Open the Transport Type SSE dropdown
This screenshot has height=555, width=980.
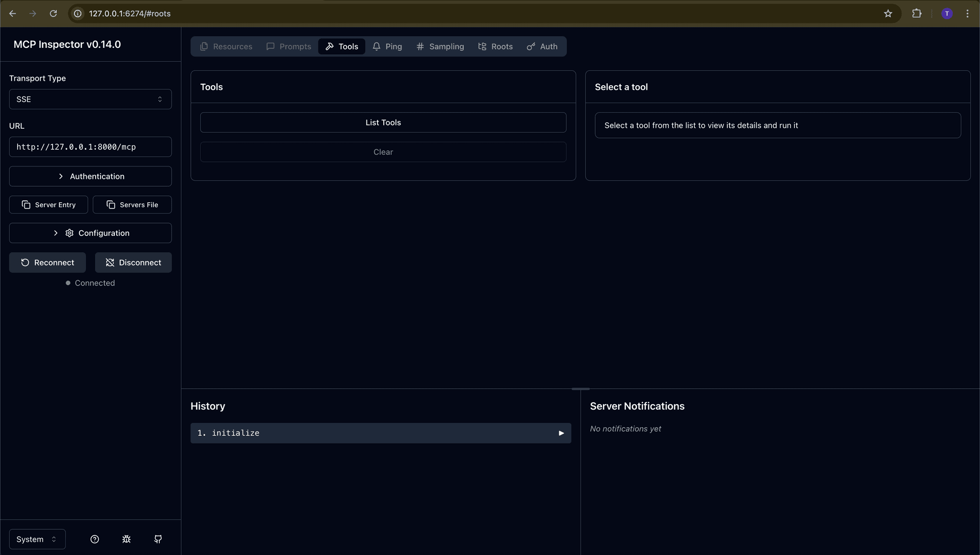click(90, 99)
